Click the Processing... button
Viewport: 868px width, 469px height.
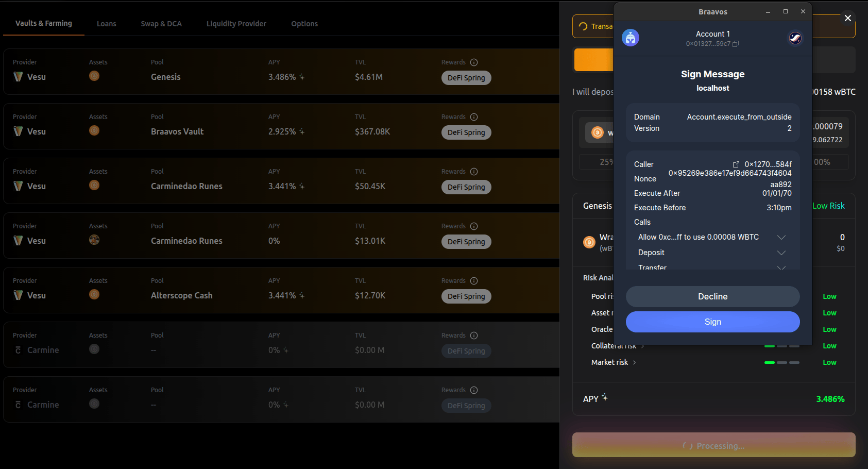(x=713, y=445)
